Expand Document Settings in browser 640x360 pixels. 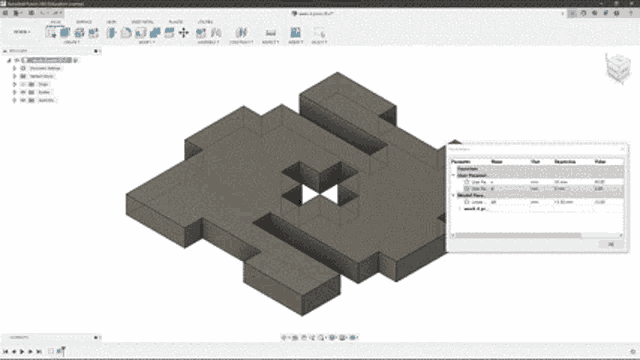tap(14, 68)
